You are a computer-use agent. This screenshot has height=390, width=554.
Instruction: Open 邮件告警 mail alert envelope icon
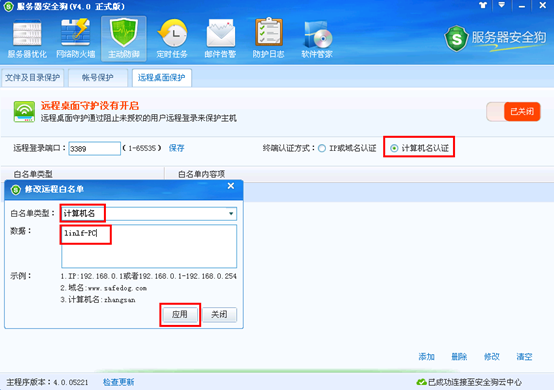220,39
